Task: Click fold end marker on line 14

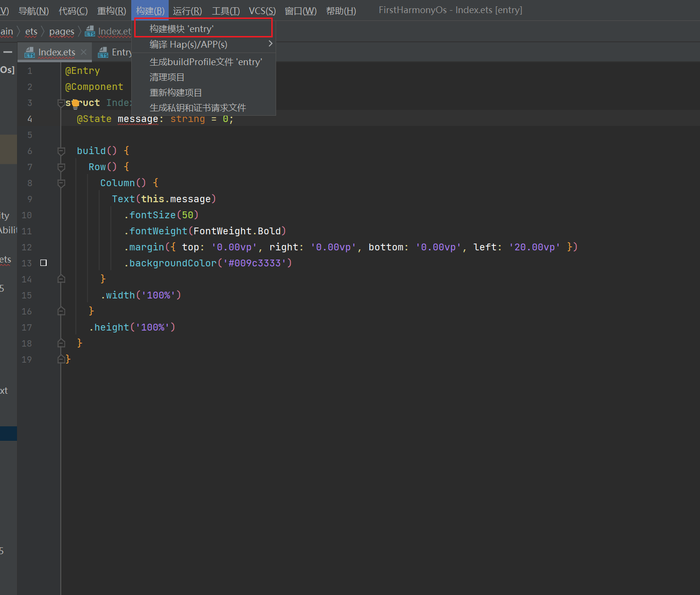Action: (61, 279)
